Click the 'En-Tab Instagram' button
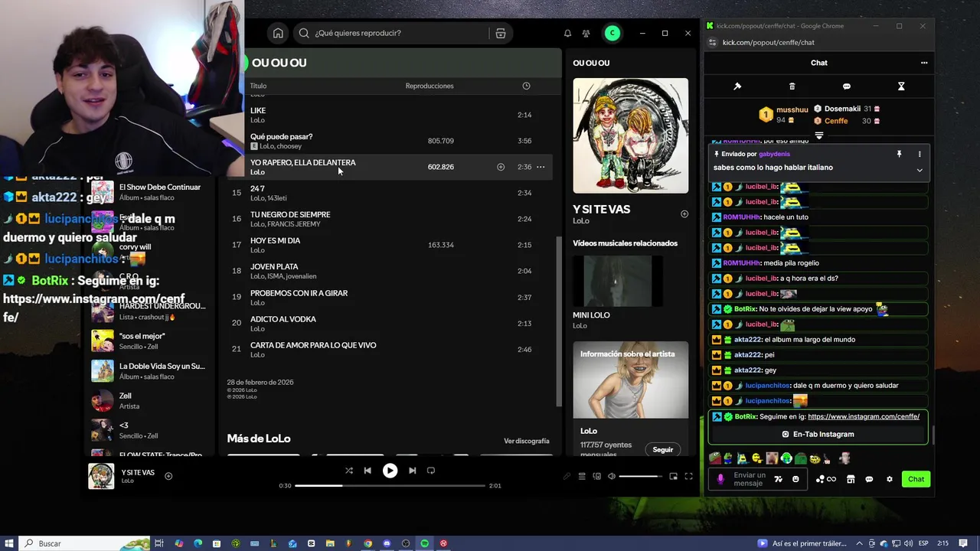The width and height of the screenshot is (980, 551). point(818,434)
